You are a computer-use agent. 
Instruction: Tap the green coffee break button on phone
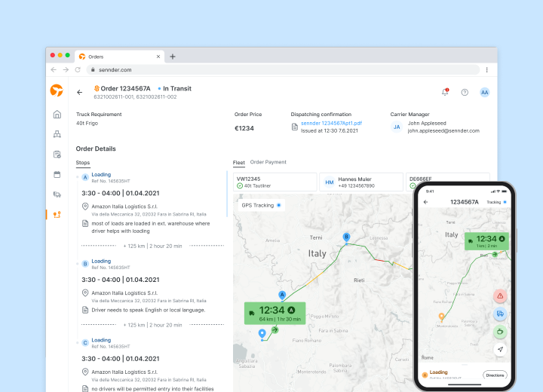pos(500,331)
